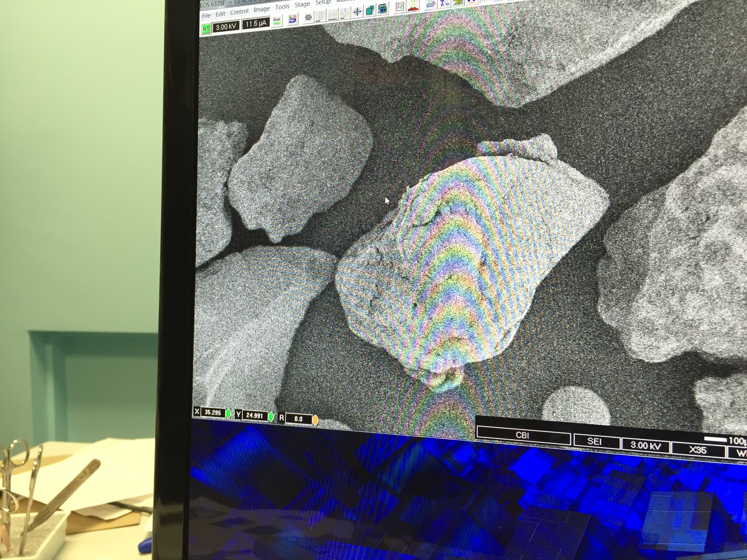Click the teal overlapping squares icon
Image resolution: width=747 pixels, height=560 pixels.
coord(371,10)
